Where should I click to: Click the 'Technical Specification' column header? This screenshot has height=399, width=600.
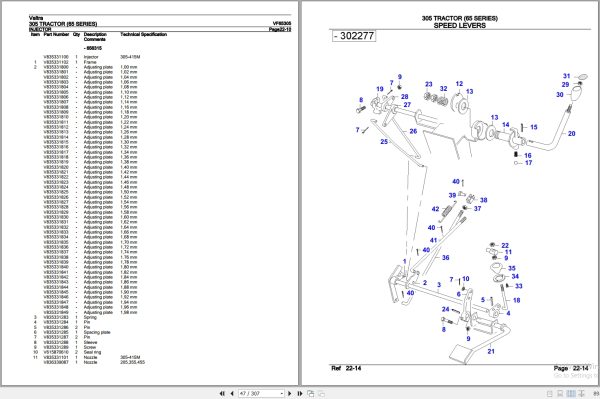pyautogui.click(x=143, y=34)
